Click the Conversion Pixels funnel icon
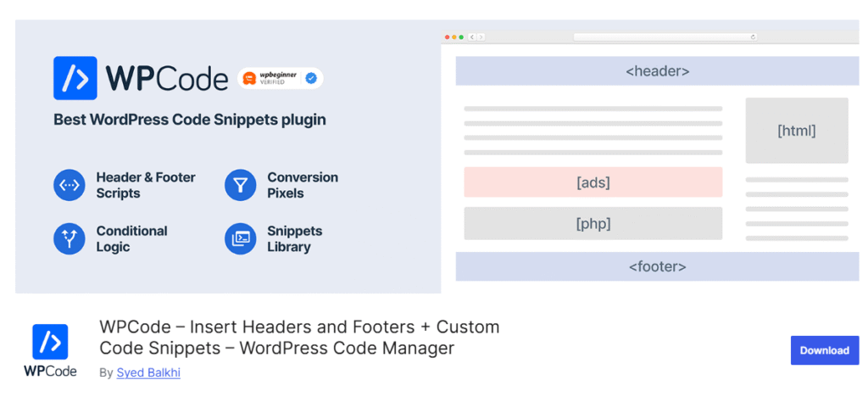 pos(240,185)
